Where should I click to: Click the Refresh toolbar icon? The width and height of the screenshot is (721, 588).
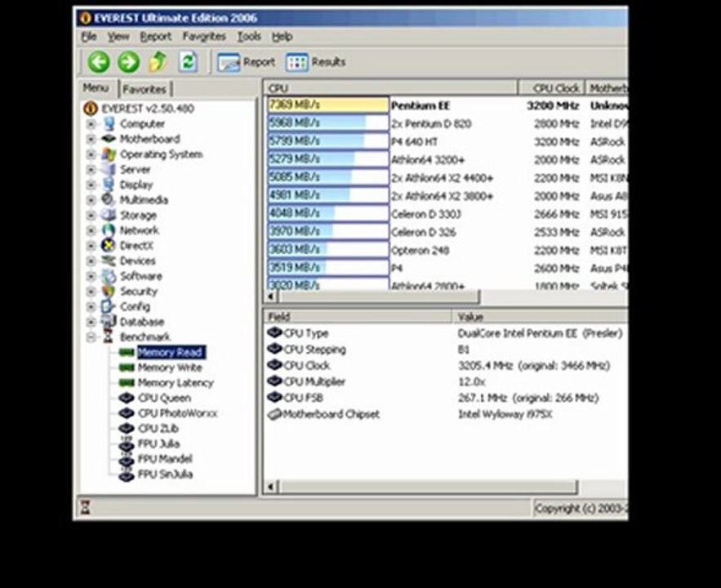tap(188, 61)
